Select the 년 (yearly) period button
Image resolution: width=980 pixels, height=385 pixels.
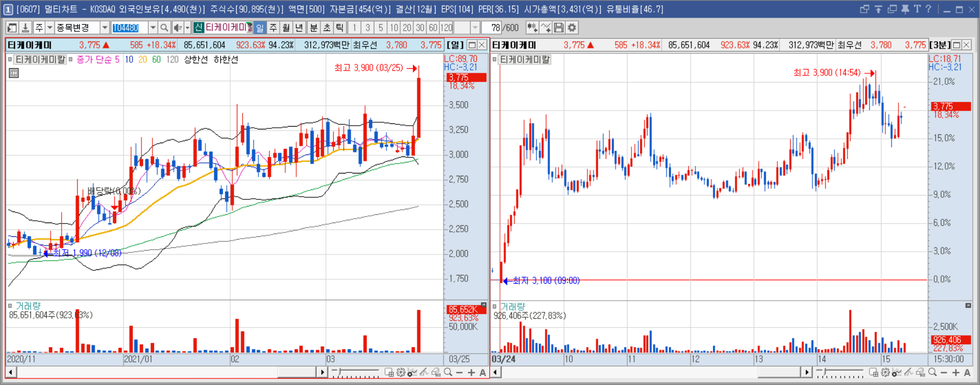300,28
